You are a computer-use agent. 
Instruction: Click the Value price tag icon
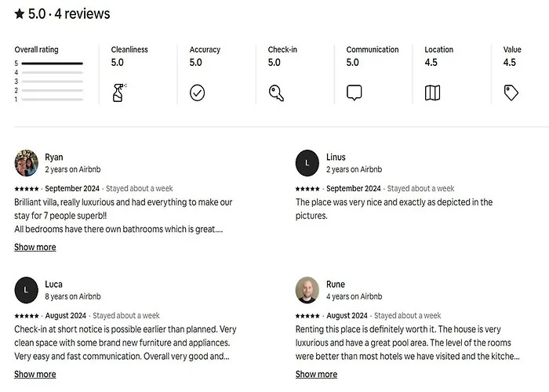tap(511, 93)
